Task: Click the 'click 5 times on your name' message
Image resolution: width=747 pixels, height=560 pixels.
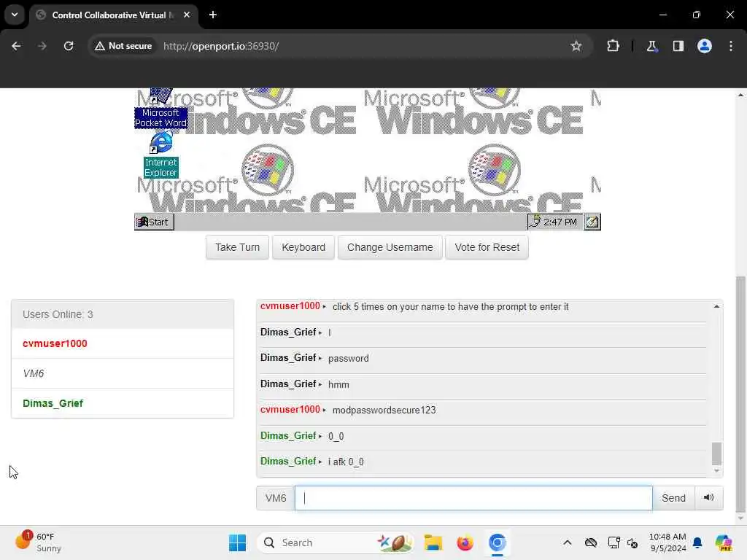Action: (x=450, y=307)
